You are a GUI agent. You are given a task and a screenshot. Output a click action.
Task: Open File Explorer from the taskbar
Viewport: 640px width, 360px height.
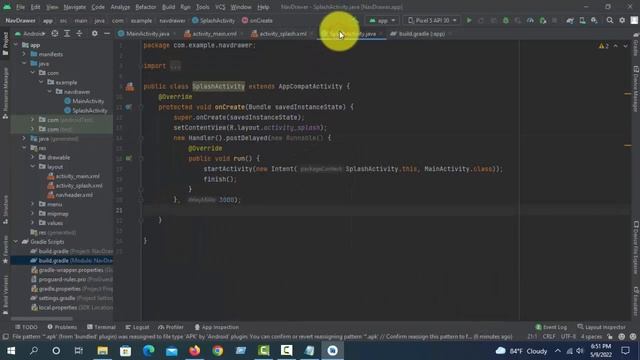click(x=102, y=351)
